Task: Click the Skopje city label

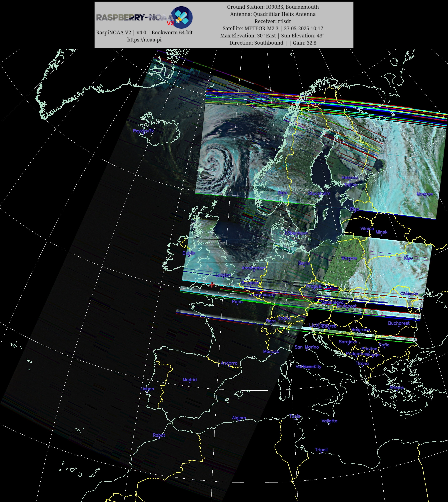Action: pos(373,355)
